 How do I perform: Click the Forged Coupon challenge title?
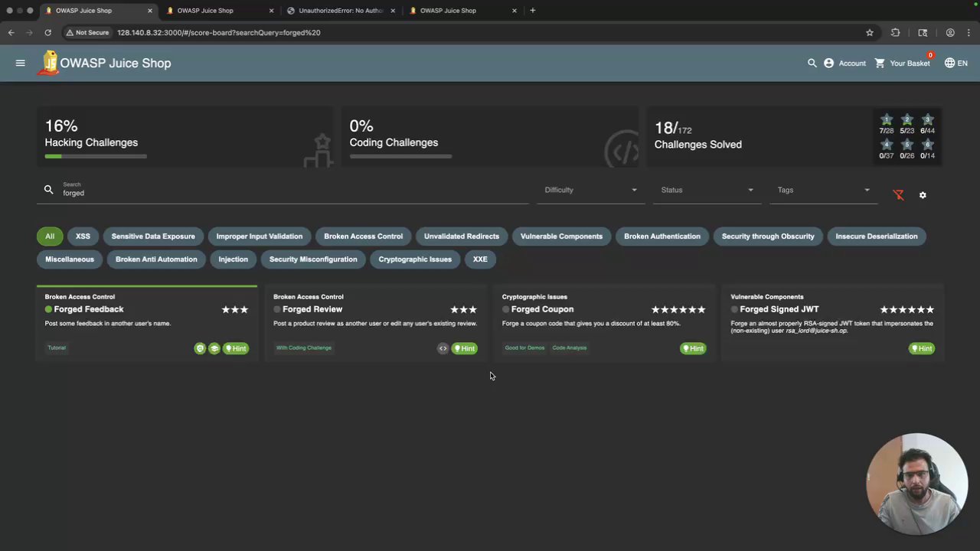click(x=542, y=309)
